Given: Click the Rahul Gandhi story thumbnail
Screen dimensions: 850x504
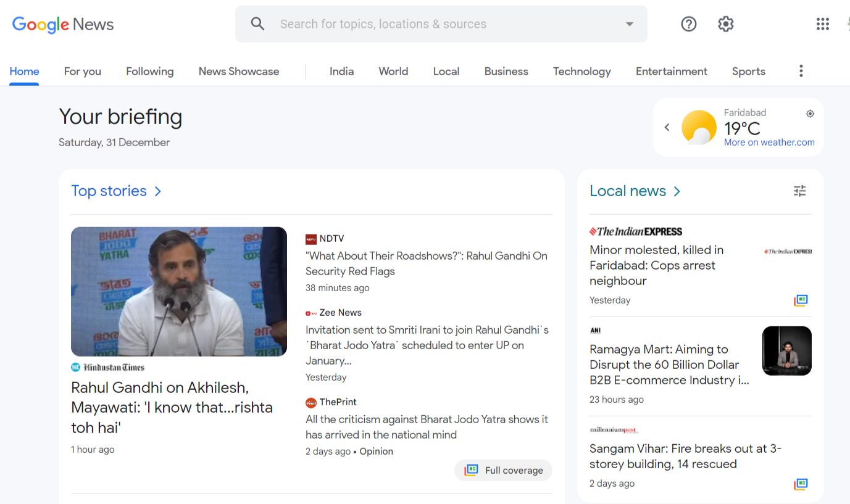Looking at the screenshot, I should pos(179,291).
